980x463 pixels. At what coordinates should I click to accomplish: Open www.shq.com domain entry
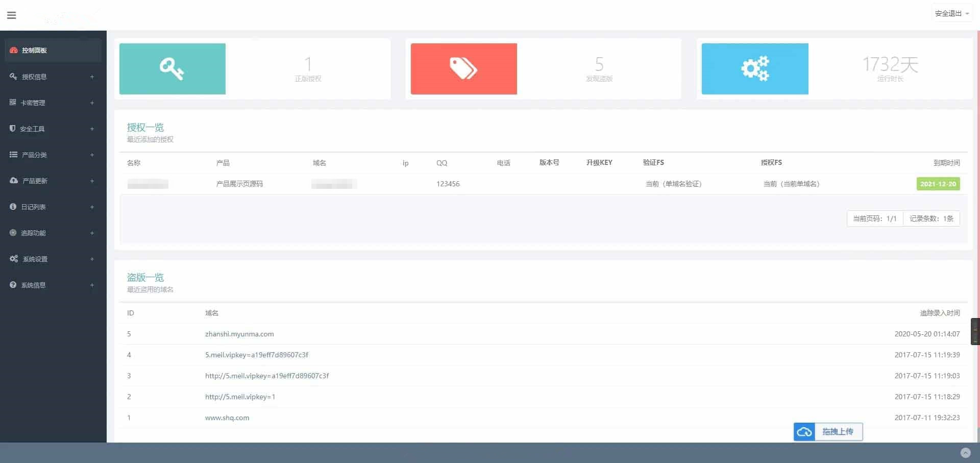[x=227, y=418]
